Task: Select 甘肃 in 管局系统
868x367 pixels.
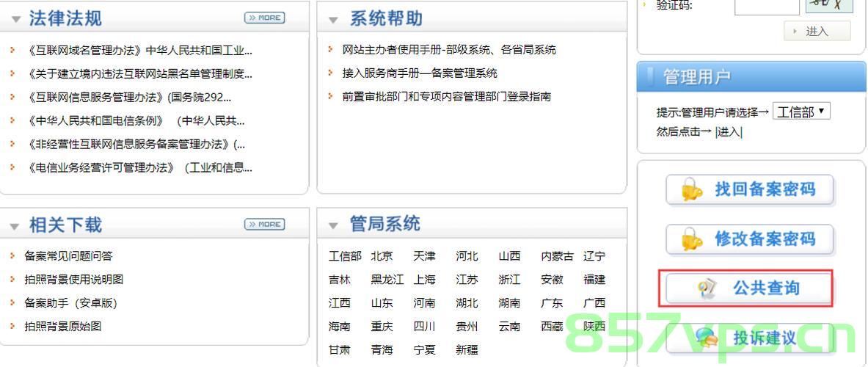Action: coord(339,350)
